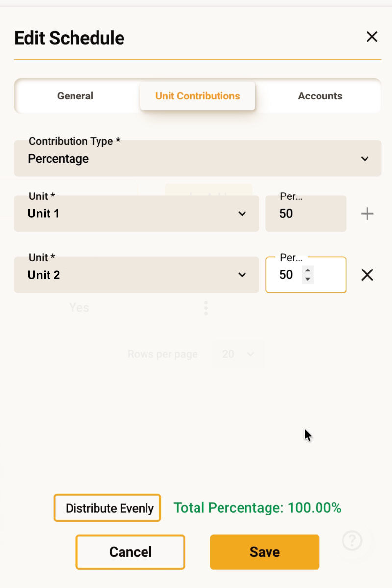Screen dimensions: 392x588
Task: Click the Total Percentage 100.00% text
Action: (257, 508)
